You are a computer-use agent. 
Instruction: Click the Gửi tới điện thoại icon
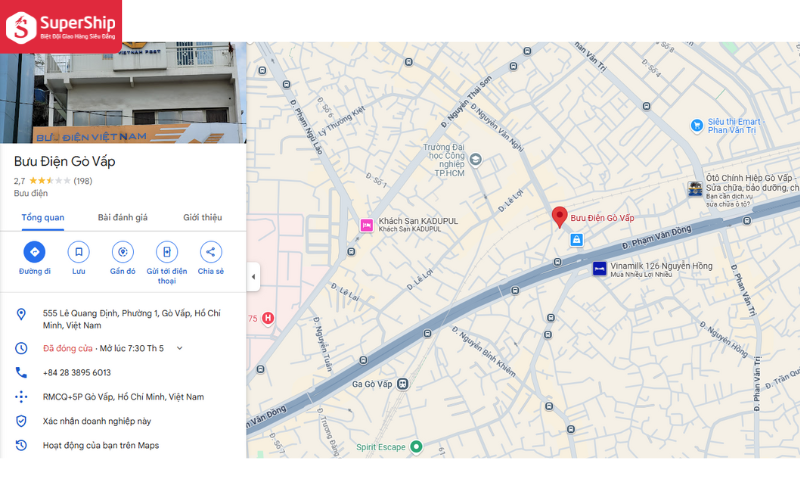(x=167, y=252)
